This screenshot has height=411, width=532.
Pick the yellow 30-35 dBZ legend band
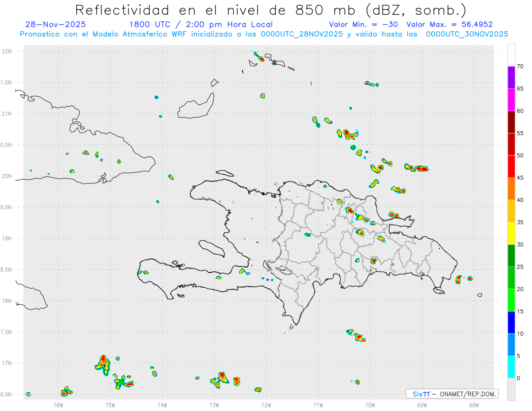coord(511,234)
